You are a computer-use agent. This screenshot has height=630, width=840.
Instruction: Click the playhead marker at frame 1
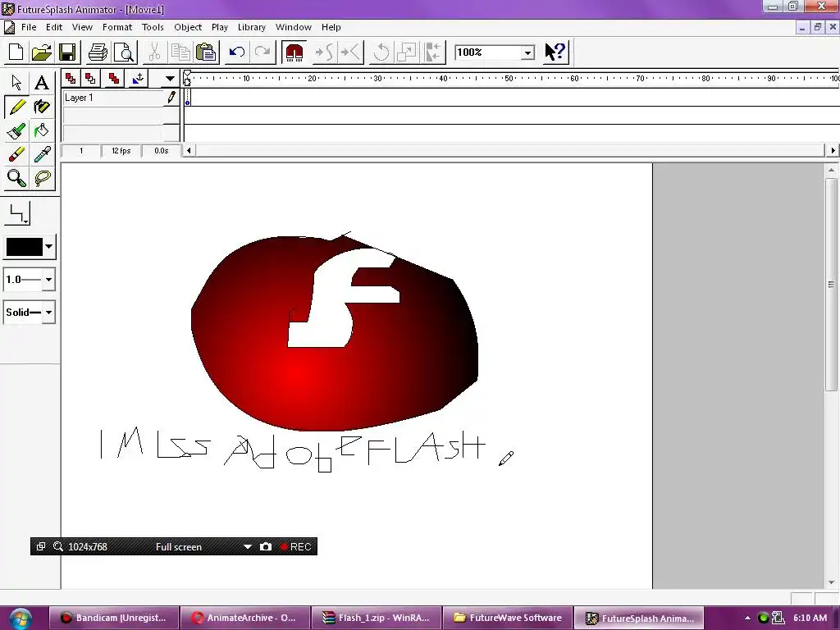pos(187,78)
